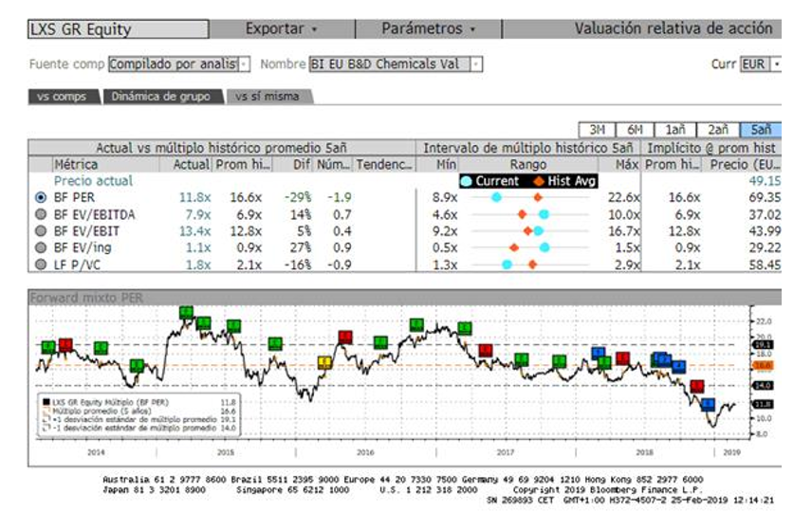812x530 pixels.
Task: Open the Parámetros dropdown menu
Action: 428,29
